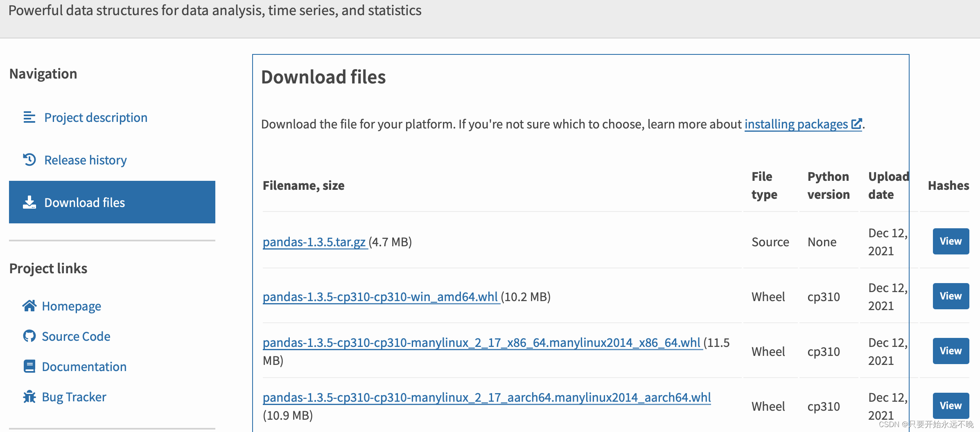Open Project description navigation item
Screen dimensions: 980x432
point(96,117)
